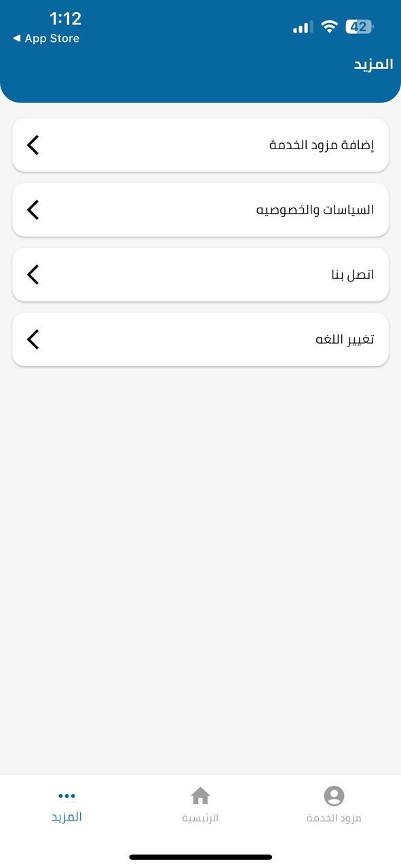Switch to the مزود الخدمة tab label
Image resolution: width=401 pixels, height=868 pixels.
point(334,818)
